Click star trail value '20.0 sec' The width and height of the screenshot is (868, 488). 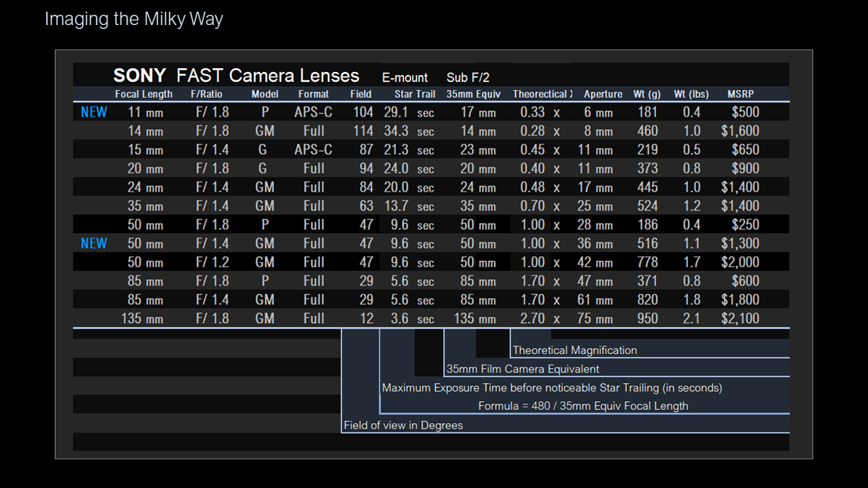pyautogui.click(x=409, y=188)
